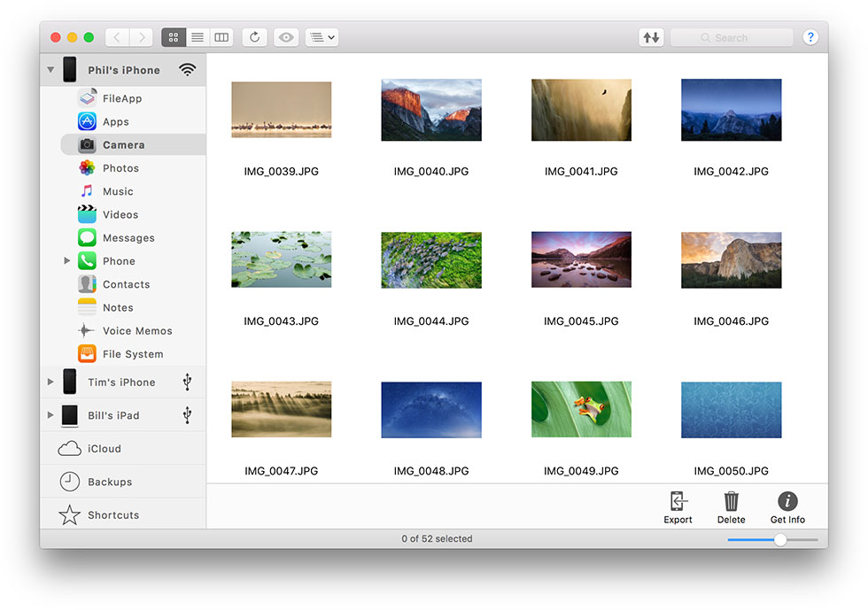
Task: Click the thumbnail size slider
Action: coord(772,540)
